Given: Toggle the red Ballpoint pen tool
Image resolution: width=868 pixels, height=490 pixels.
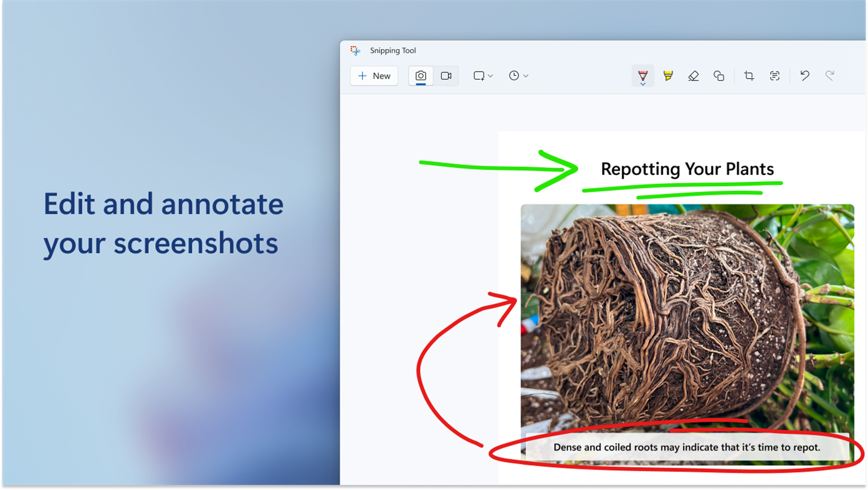Looking at the screenshot, I should click(x=642, y=73).
